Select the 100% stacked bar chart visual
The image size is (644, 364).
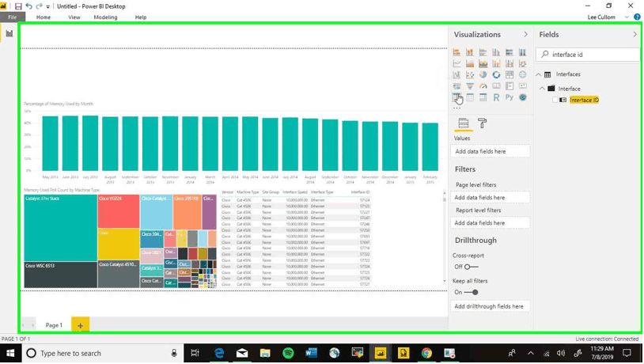[510, 52]
